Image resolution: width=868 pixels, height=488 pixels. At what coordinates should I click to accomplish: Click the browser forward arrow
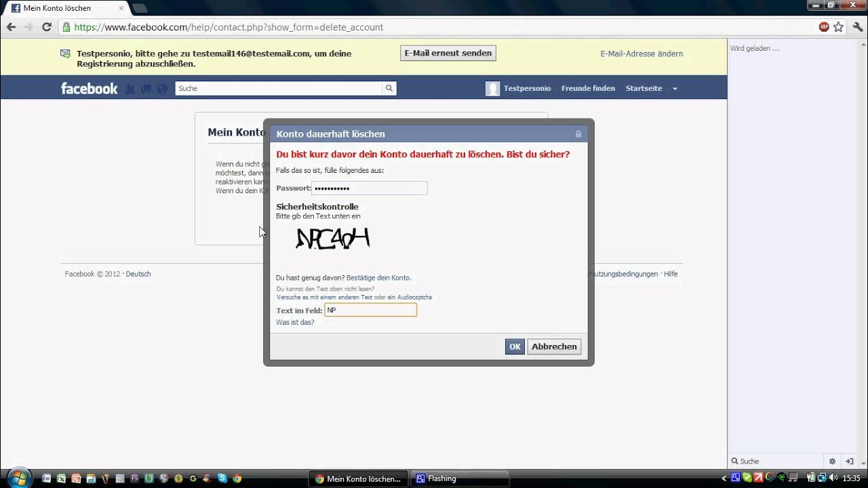[28, 27]
